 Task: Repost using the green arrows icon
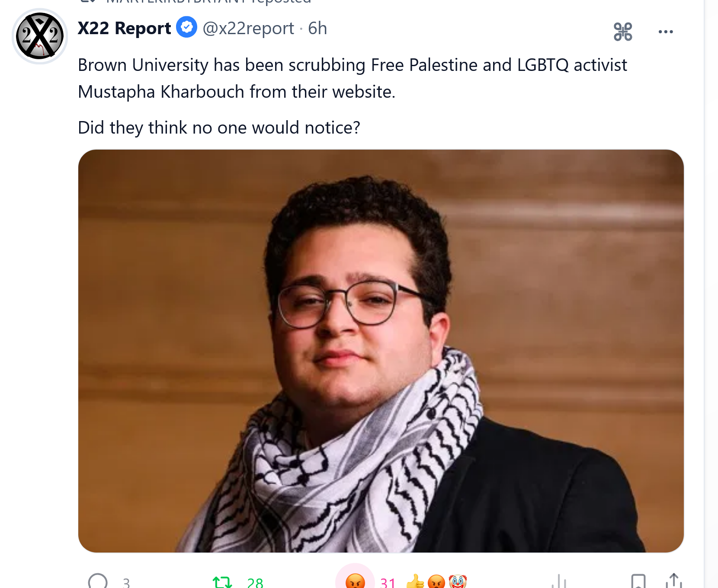[222, 582]
